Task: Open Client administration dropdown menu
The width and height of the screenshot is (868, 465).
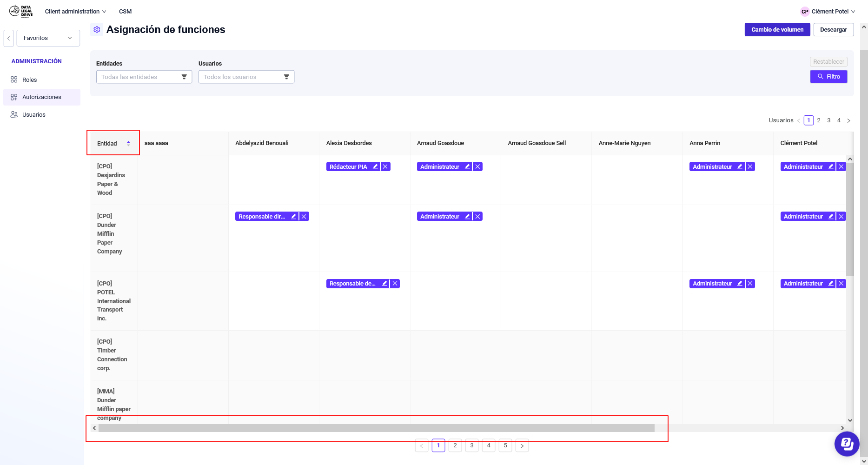Action: (75, 11)
